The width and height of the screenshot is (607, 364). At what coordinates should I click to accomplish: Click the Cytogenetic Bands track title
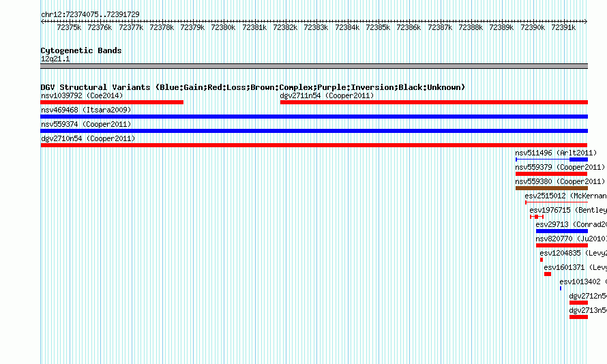click(81, 50)
